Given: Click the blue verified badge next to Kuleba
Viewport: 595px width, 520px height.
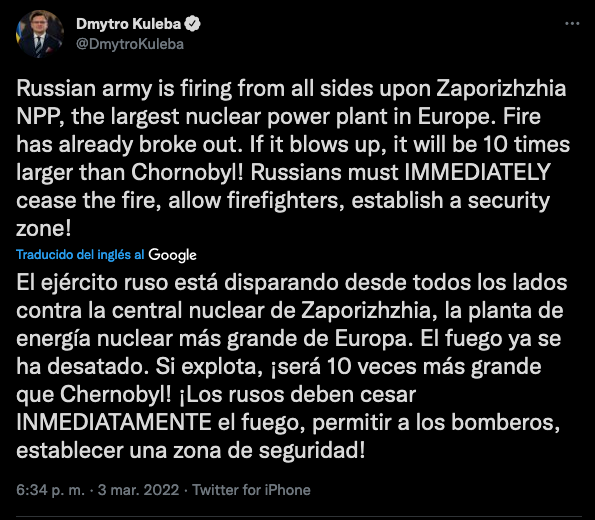Looking at the screenshot, I should (x=192, y=24).
